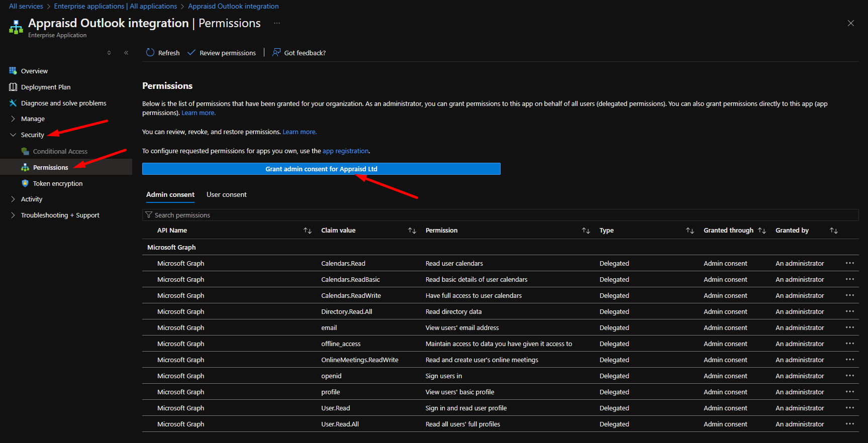Follow the app registration link
This screenshot has height=443, width=868.
pyautogui.click(x=345, y=151)
